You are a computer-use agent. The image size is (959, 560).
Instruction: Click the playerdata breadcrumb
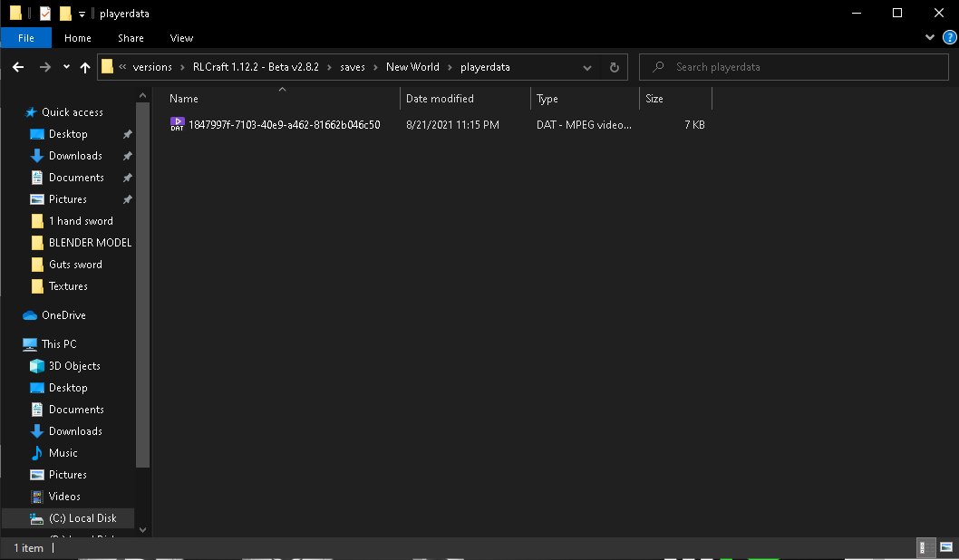[485, 67]
